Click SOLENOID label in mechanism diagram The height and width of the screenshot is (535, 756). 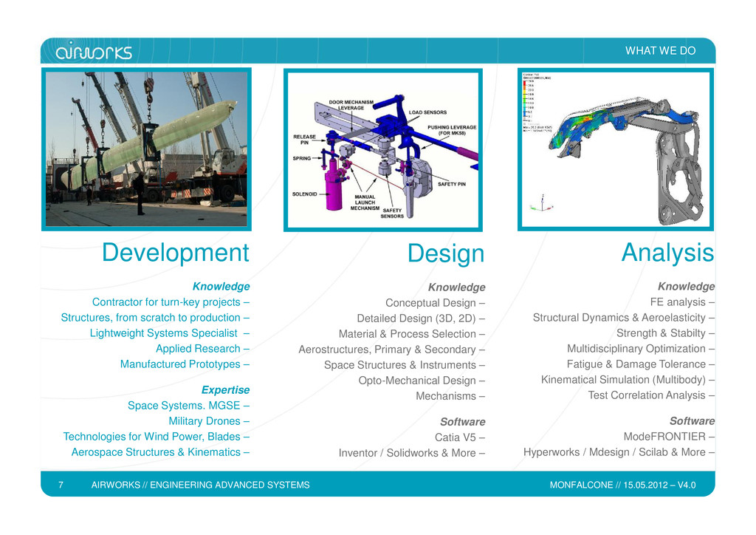pos(304,194)
